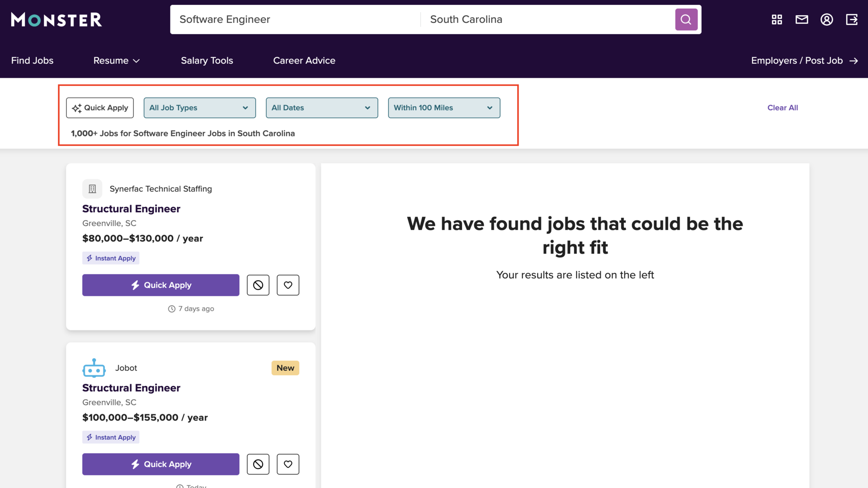868x488 pixels.
Task: Save the Synerfac Structural Engineer job heart
Action: pos(288,285)
